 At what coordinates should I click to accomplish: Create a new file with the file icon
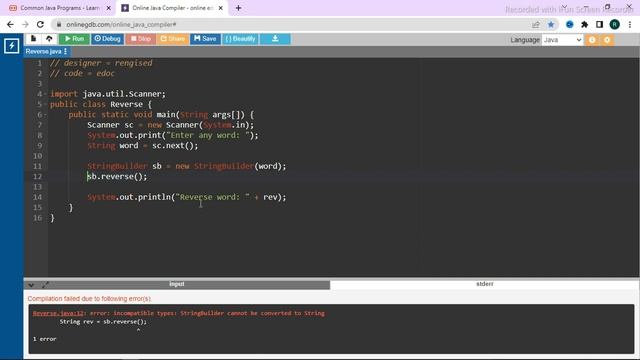33,39
